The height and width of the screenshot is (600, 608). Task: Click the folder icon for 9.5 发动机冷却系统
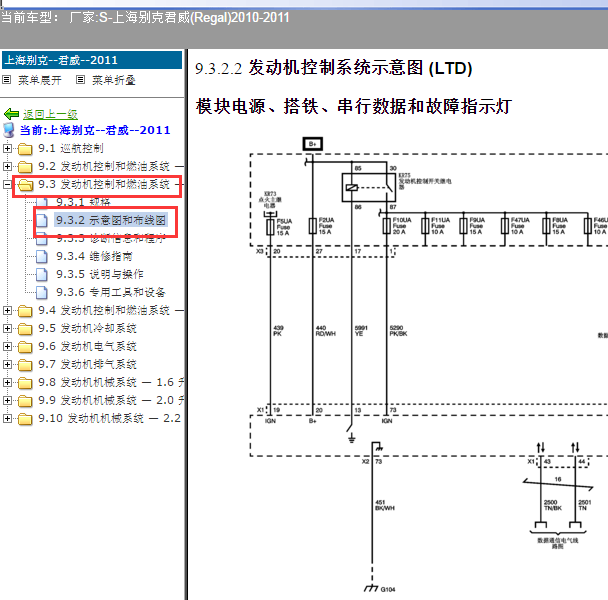[x=25, y=329]
